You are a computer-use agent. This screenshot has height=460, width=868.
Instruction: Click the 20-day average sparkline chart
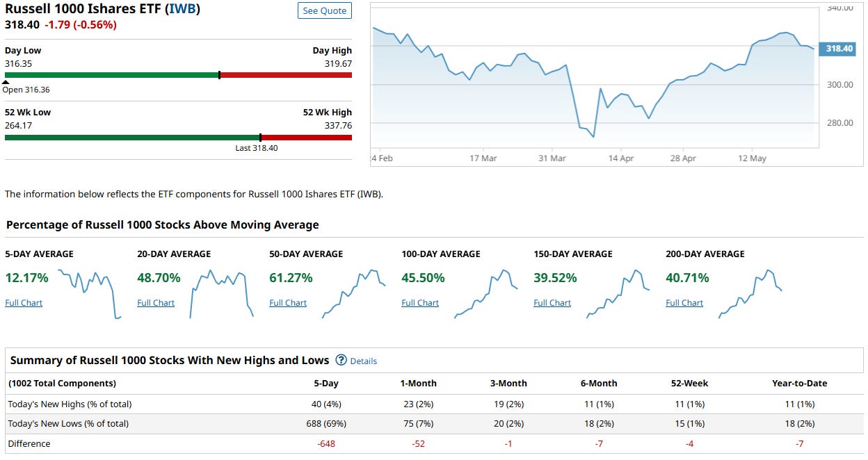click(x=222, y=294)
